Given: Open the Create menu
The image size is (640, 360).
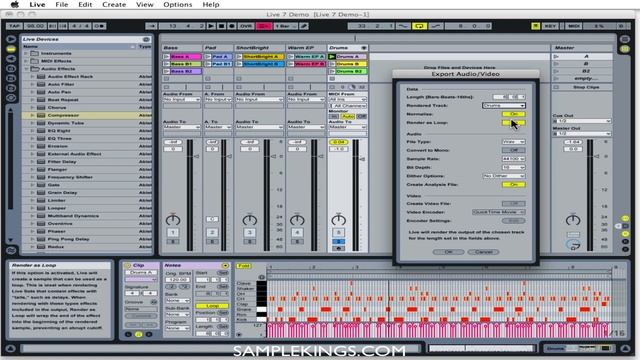Looking at the screenshot, I should coord(114,4).
